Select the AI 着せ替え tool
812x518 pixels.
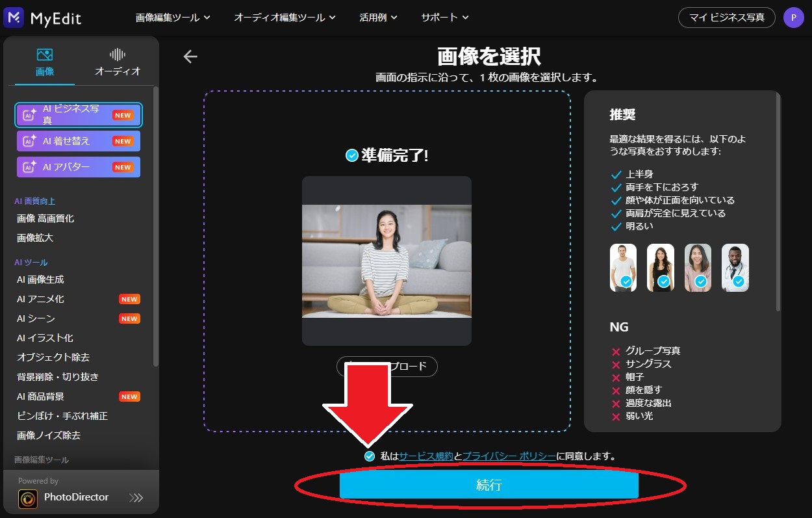click(79, 141)
